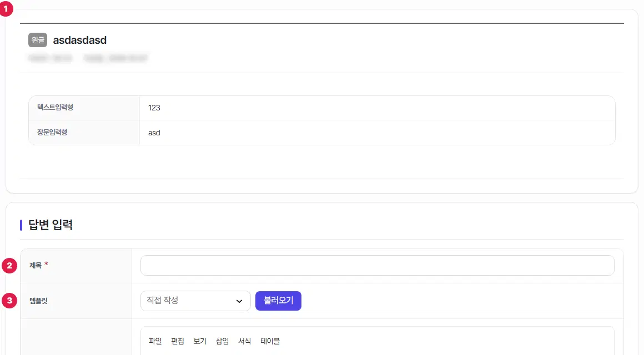Click the 장문입력형 label cell

(x=84, y=133)
